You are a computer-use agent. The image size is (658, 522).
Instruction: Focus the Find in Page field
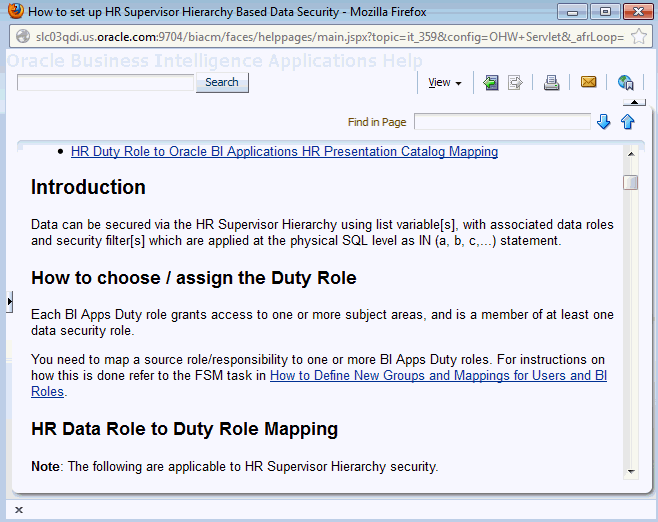tap(502, 122)
